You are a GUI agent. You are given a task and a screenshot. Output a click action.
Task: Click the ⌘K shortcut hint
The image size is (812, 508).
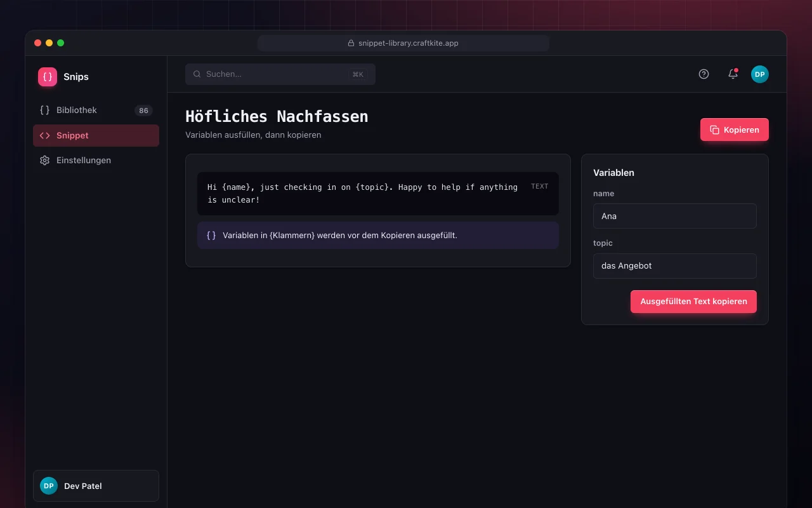pyautogui.click(x=358, y=74)
